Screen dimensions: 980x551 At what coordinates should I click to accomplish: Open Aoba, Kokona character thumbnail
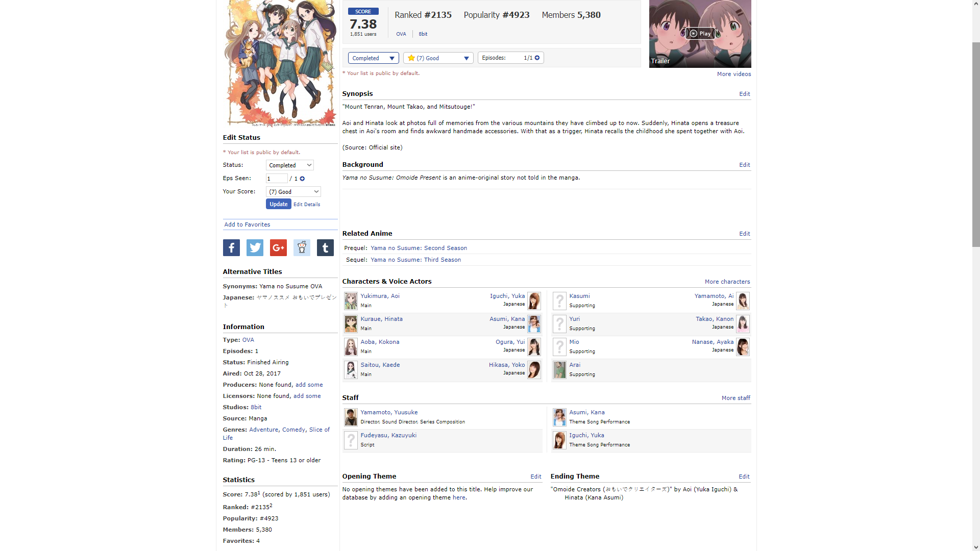pos(351,347)
